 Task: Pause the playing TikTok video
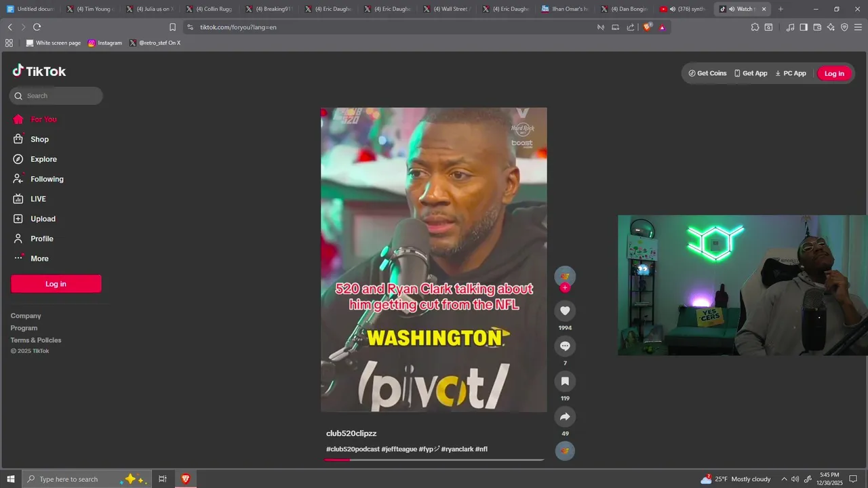click(x=434, y=260)
